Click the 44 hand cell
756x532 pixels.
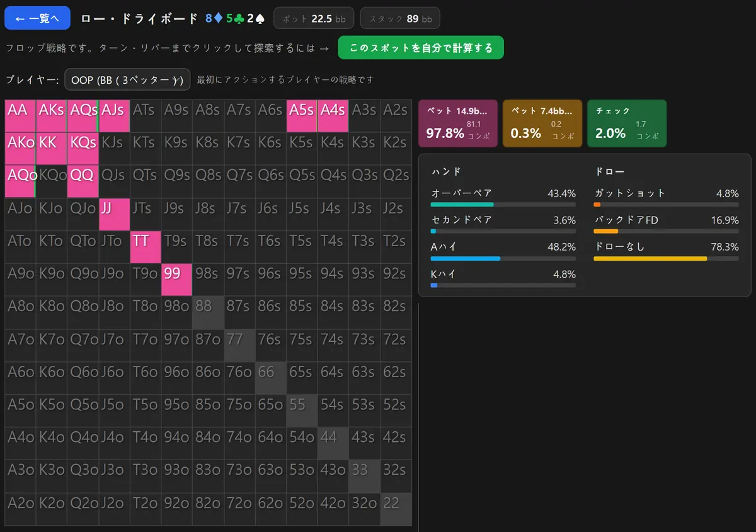(x=333, y=443)
